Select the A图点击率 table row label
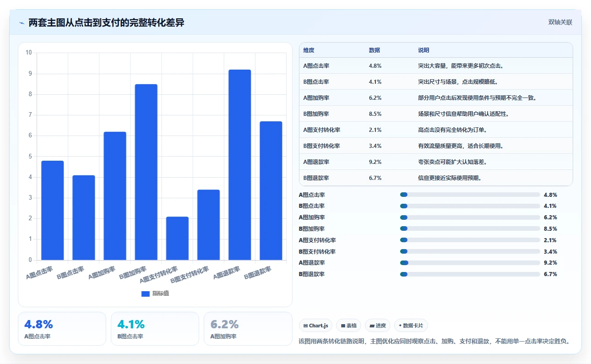Viewport: 591px width, 364px height. (x=316, y=66)
